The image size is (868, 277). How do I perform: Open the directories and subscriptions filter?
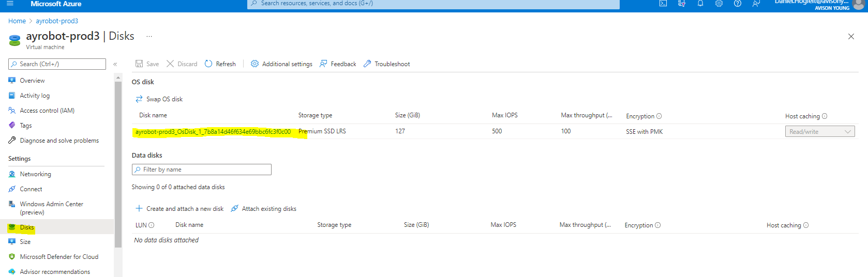pyautogui.click(x=682, y=3)
